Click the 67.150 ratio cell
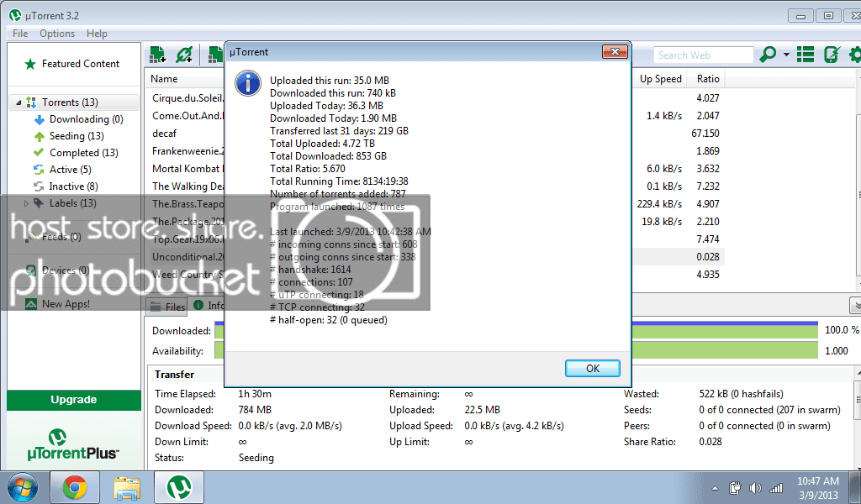Image resolution: width=861 pixels, height=504 pixels. coord(705,134)
